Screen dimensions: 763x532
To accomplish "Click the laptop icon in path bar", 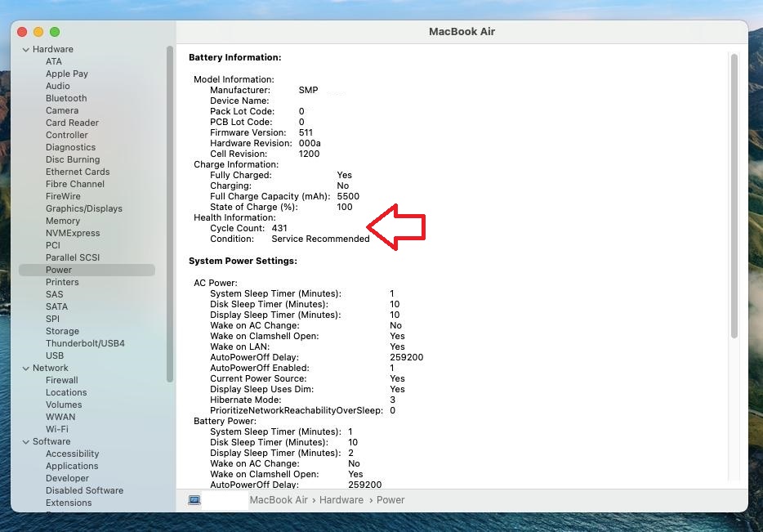I will (x=194, y=500).
